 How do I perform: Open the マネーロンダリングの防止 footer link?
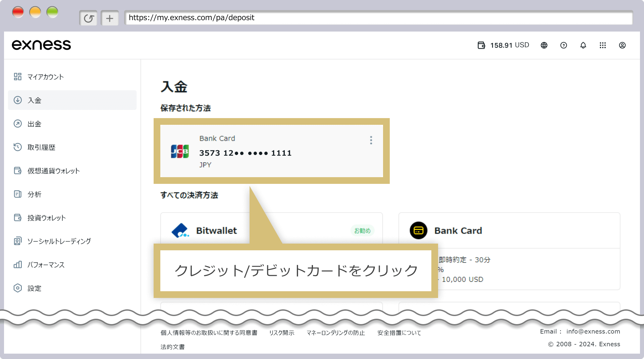click(x=336, y=332)
